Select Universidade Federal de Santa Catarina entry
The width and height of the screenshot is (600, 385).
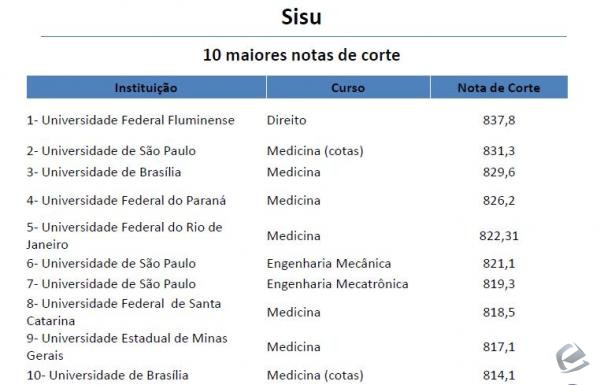124,312
